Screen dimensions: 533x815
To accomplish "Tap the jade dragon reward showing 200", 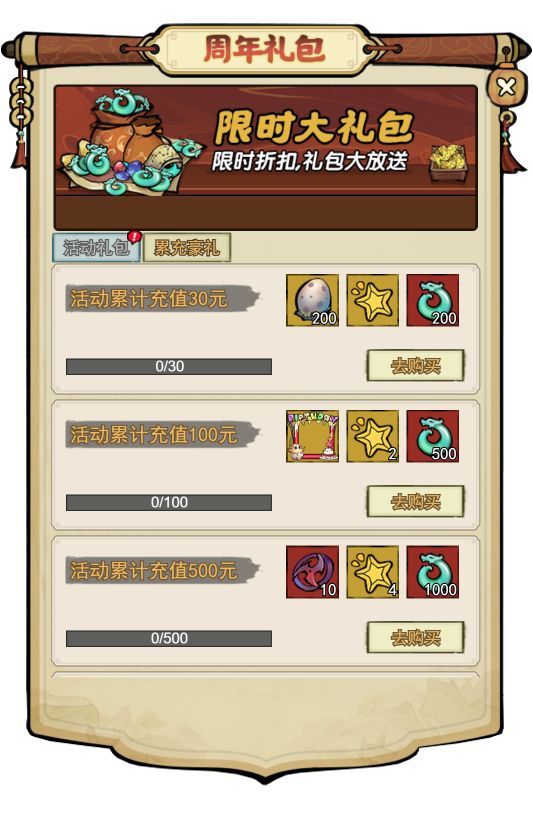I will click(433, 300).
